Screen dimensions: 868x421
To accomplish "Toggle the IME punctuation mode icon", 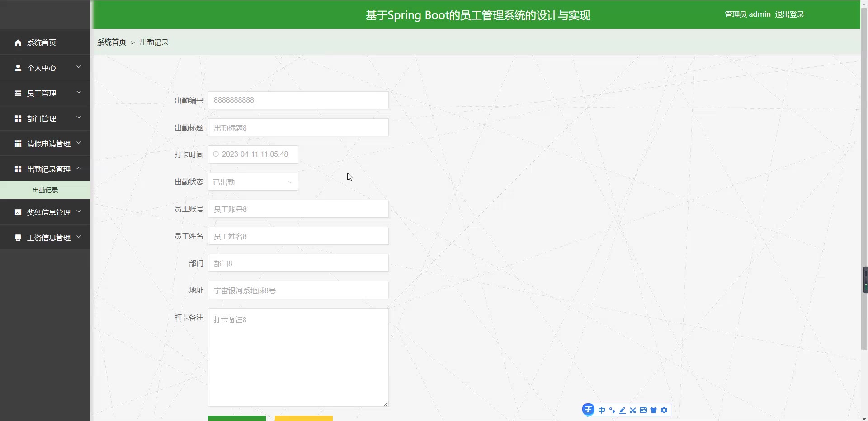I will click(612, 410).
